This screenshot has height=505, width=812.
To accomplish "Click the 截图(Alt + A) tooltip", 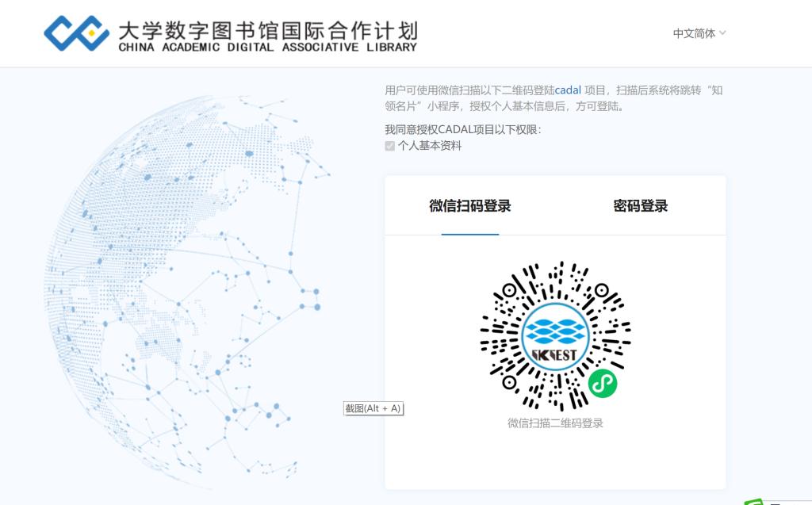I will click(373, 408).
